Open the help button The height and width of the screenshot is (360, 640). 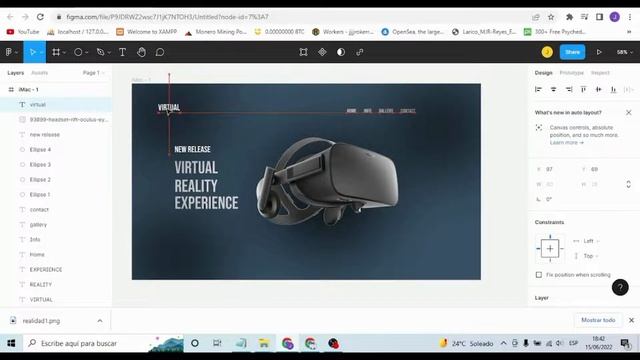620,287
